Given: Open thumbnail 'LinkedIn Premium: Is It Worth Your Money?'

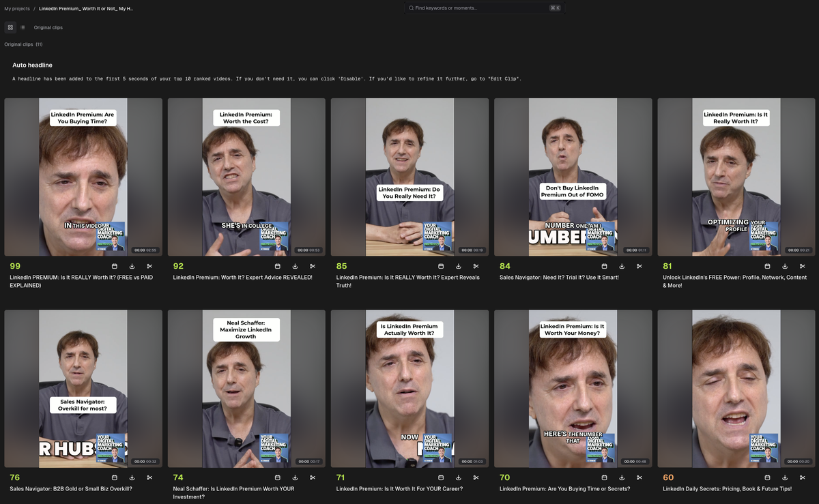Looking at the screenshot, I should tap(573, 389).
